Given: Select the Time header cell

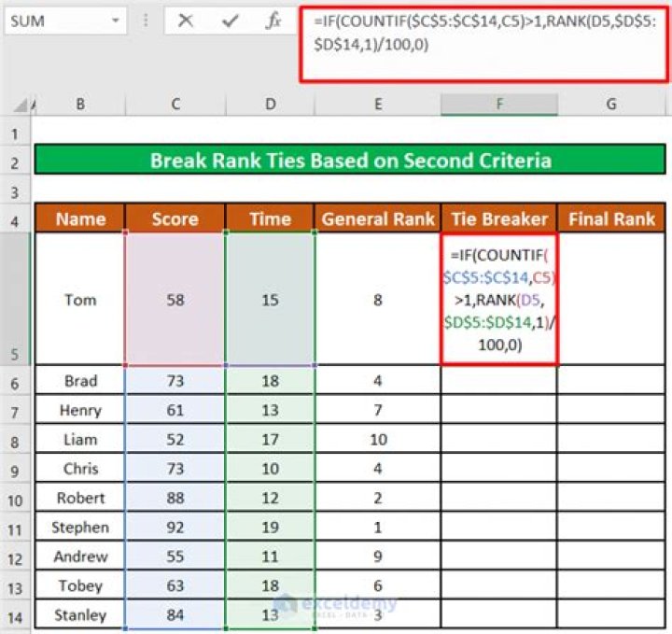Looking at the screenshot, I should [271, 218].
